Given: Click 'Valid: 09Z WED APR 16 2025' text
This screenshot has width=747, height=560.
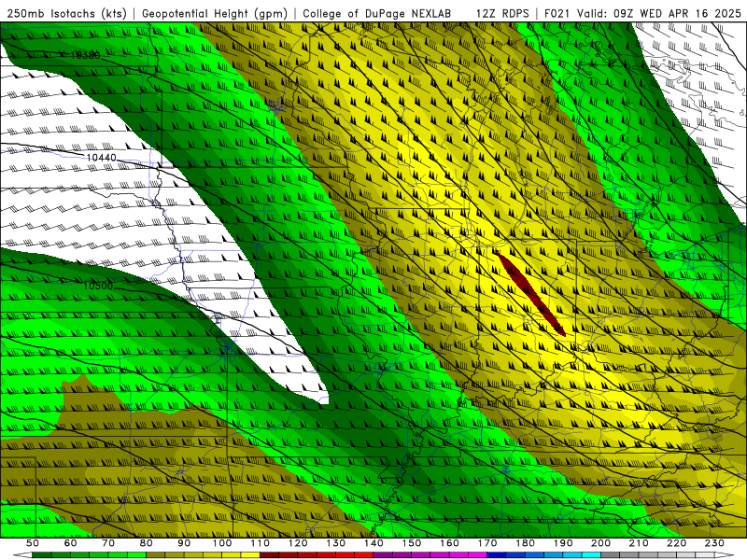Looking at the screenshot, I should (x=659, y=14).
